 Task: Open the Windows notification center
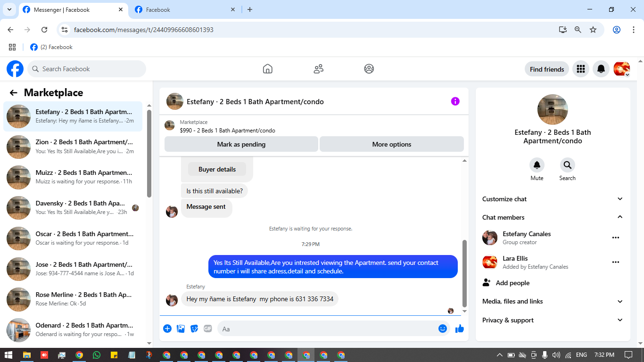click(628, 355)
